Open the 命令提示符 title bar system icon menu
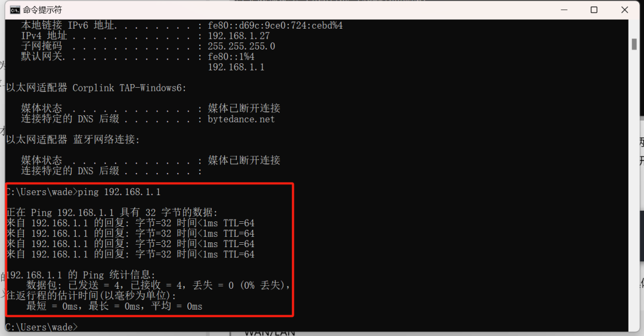The image size is (644, 336). tap(15, 10)
